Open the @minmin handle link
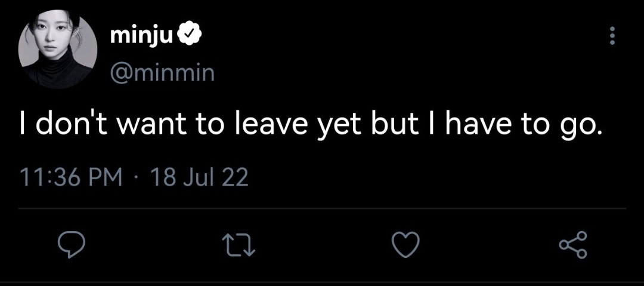Image resolution: width=644 pixels, height=286 pixels. tap(162, 73)
